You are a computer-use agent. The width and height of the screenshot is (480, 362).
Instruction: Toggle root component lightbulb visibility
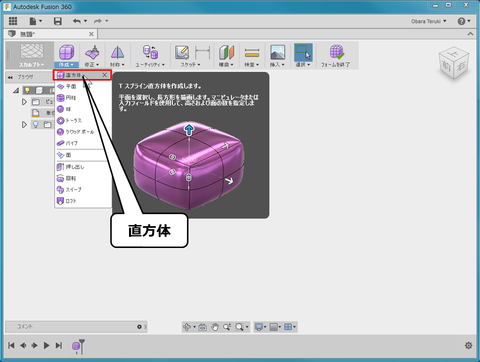tap(27, 90)
